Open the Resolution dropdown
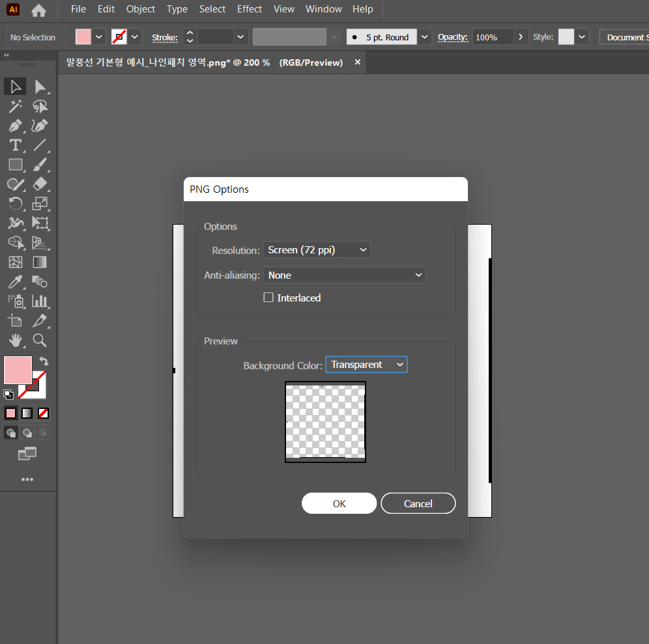This screenshot has width=649, height=644. (317, 250)
